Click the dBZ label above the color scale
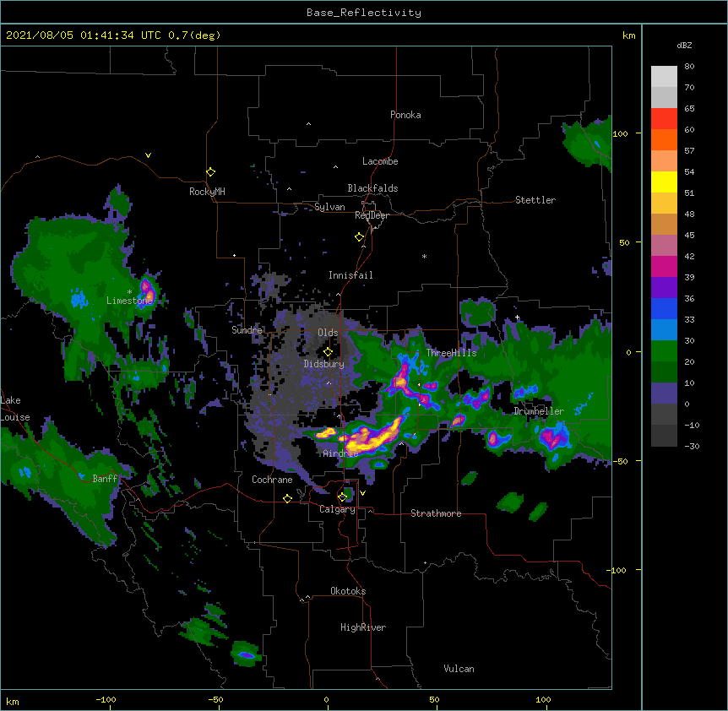Screen dimensions: 728x711 point(684,45)
